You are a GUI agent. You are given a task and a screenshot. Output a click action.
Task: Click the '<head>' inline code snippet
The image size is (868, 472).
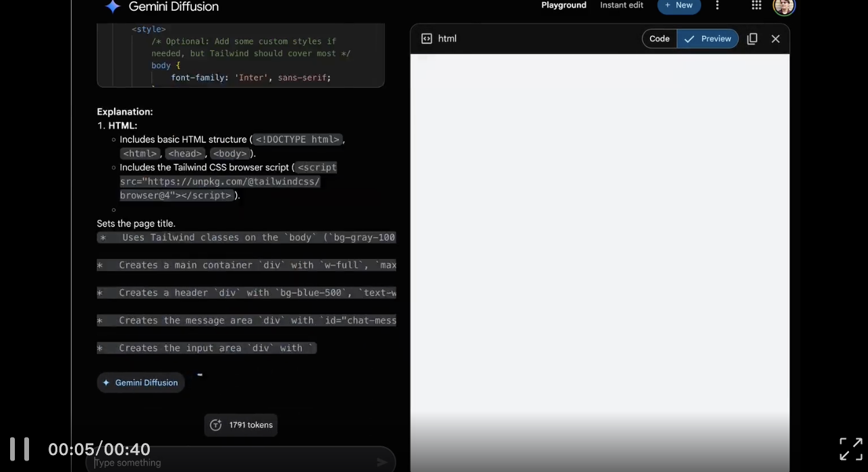185,154
